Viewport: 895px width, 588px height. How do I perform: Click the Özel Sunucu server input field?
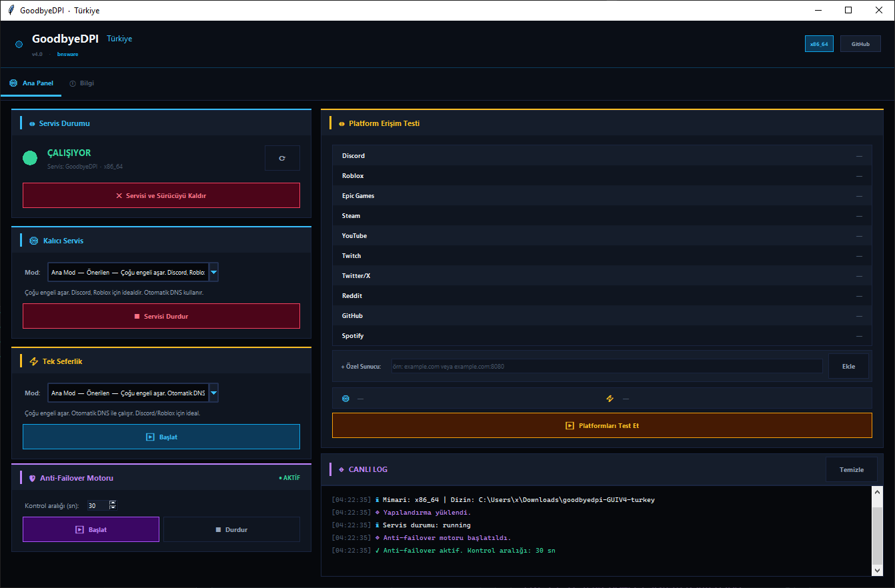607,366
